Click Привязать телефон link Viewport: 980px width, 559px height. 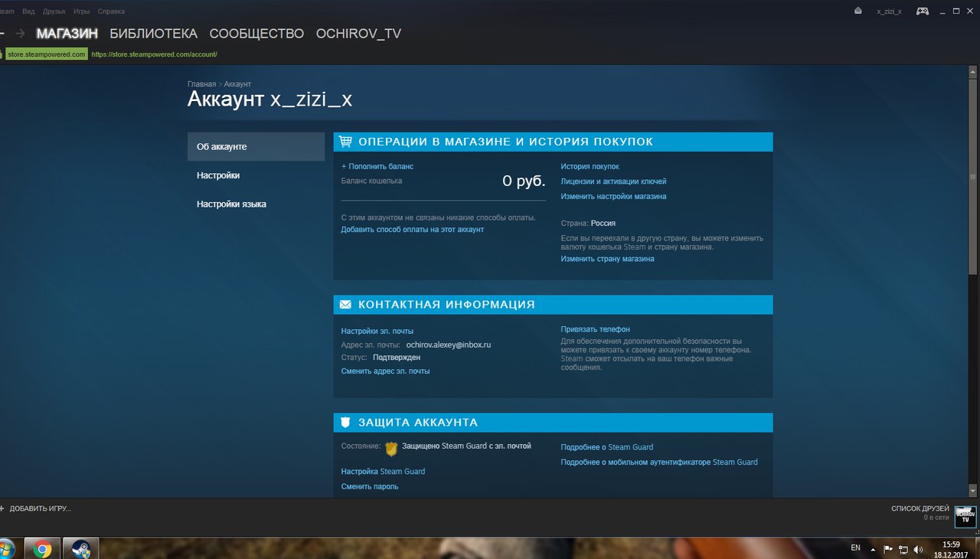point(595,329)
